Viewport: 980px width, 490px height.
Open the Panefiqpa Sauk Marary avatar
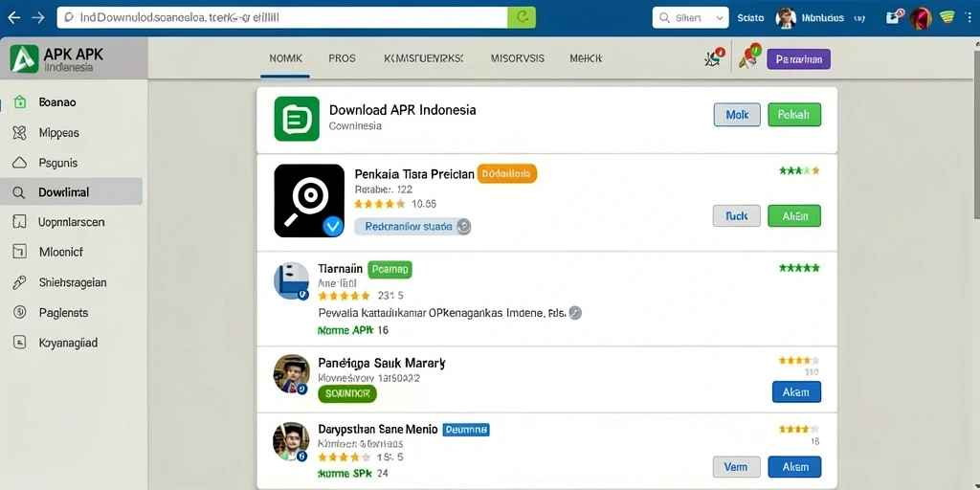tap(292, 374)
